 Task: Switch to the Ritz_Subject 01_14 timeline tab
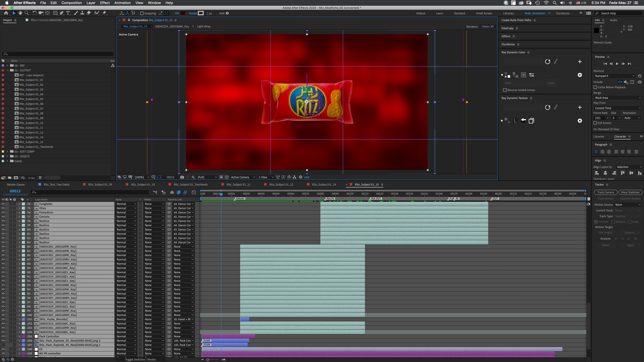pyautogui.click(x=324, y=184)
